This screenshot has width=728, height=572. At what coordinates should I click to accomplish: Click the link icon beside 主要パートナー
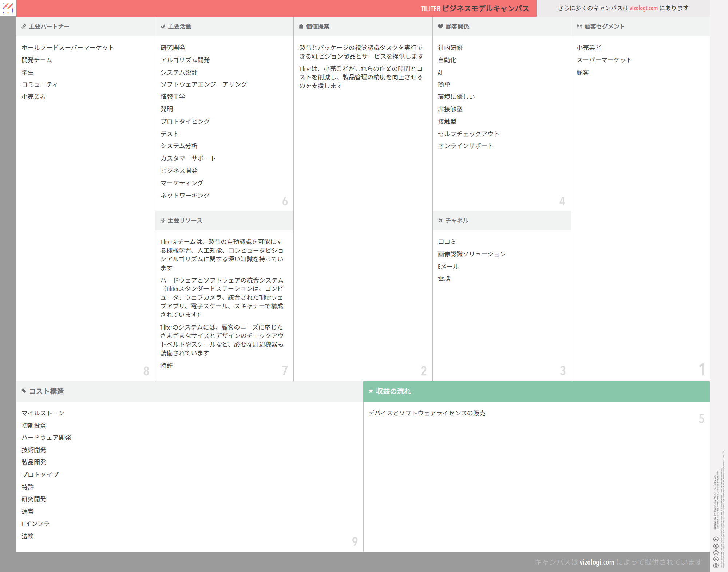pyautogui.click(x=24, y=27)
